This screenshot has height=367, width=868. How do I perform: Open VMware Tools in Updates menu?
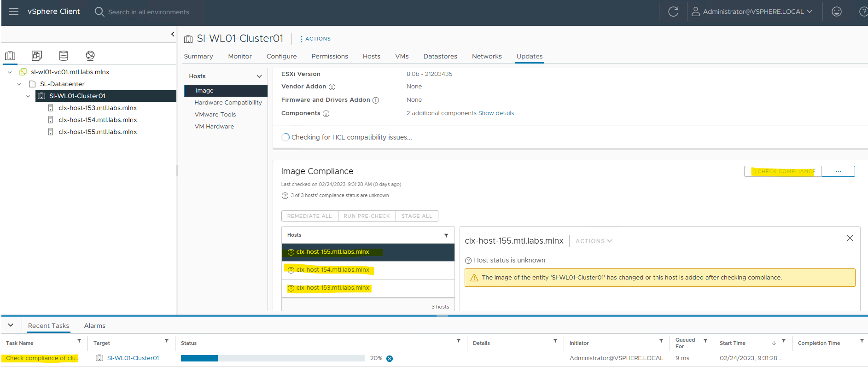coord(215,115)
